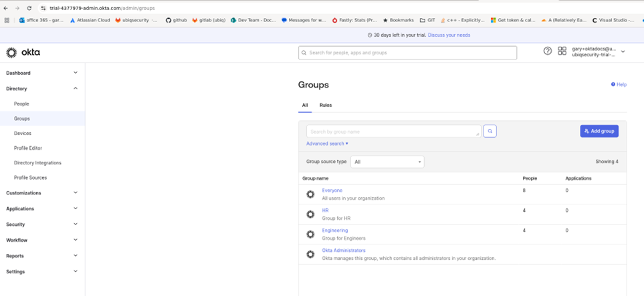Open the Fastly: Stats bookmark

pos(354,19)
